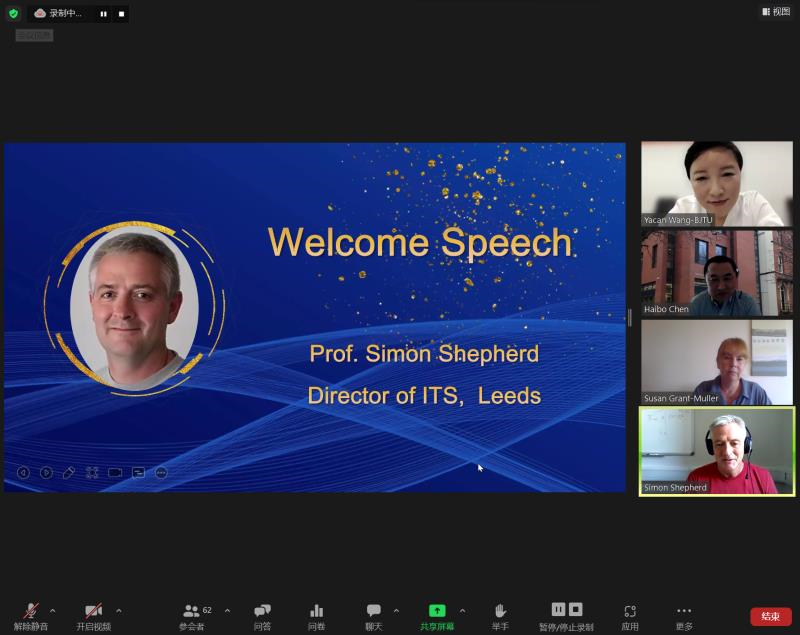Expand arrow next to 聊天 chat
Screen dimensions: 800x635
coord(396,611)
